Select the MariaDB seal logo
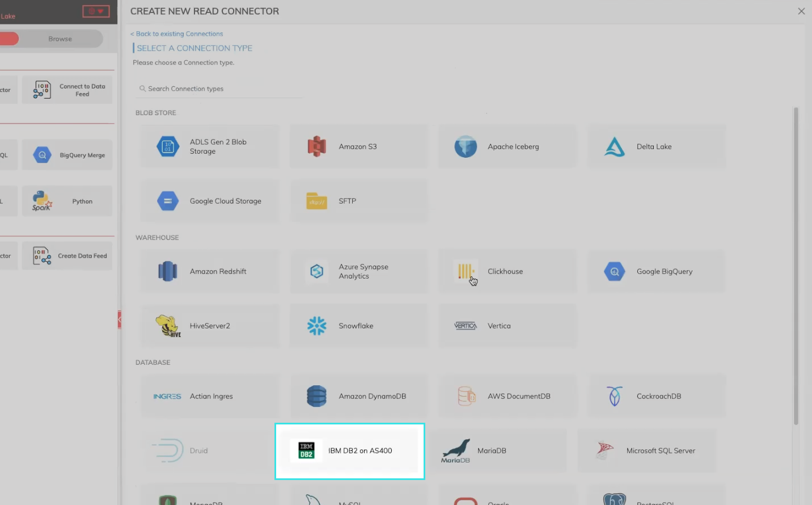The image size is (812, 505). [456, 451]
